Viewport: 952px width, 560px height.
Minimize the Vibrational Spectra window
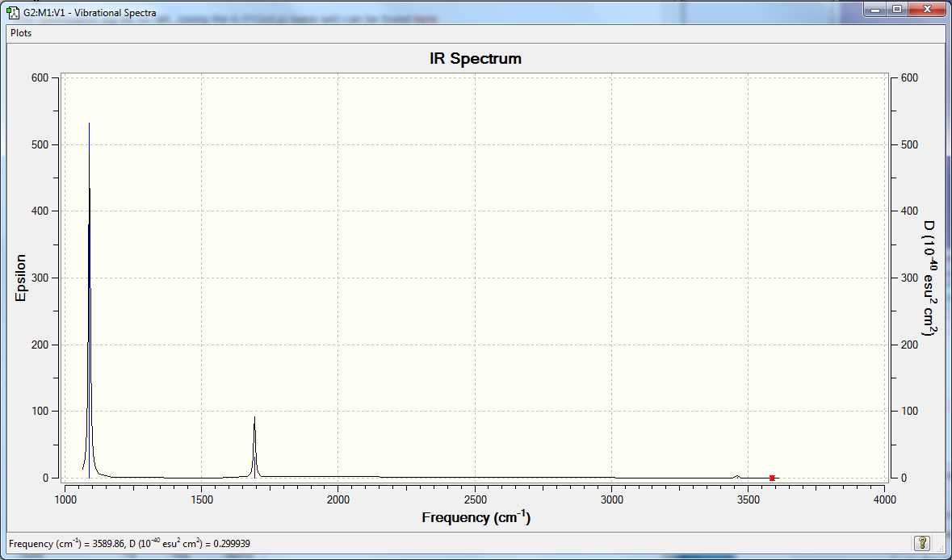[x=875, y=9]
